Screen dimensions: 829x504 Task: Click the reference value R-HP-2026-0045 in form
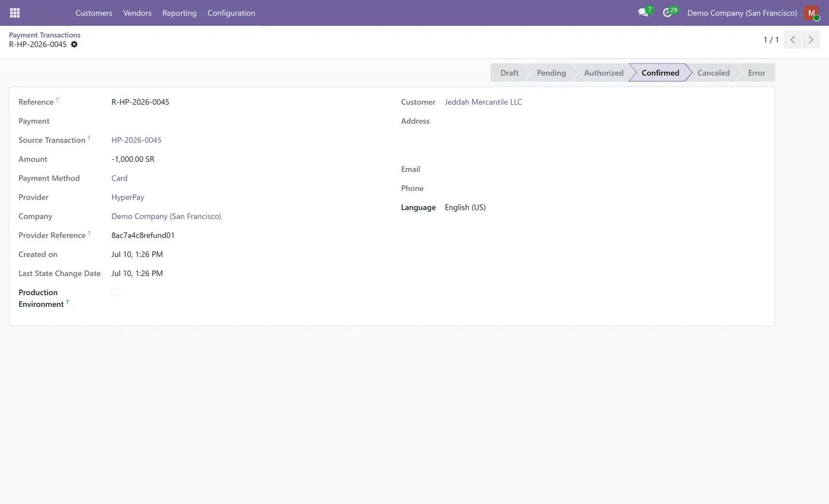tap(140, 102)
